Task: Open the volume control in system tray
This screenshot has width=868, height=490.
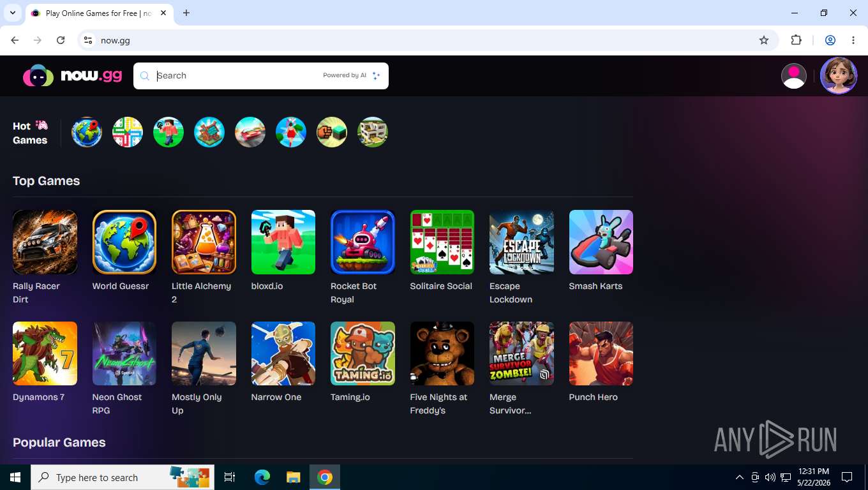Action: tap(770, 477)
